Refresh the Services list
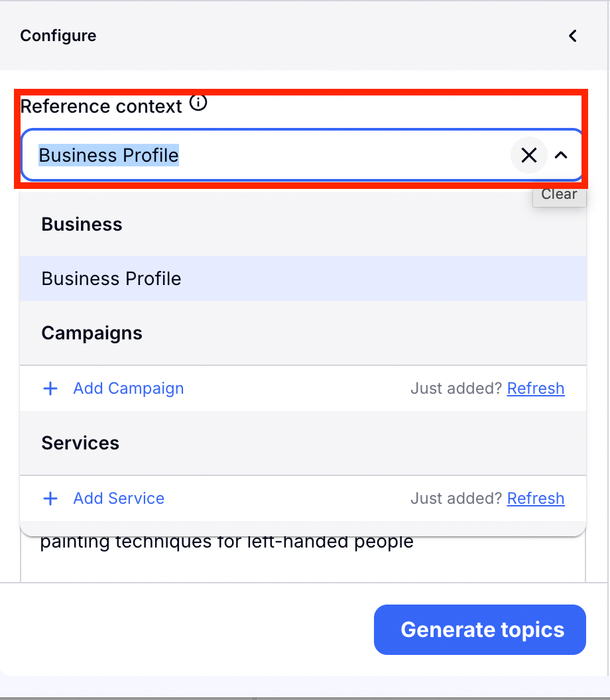This screenshot has height=700, width=610. (x=535, y=498)
